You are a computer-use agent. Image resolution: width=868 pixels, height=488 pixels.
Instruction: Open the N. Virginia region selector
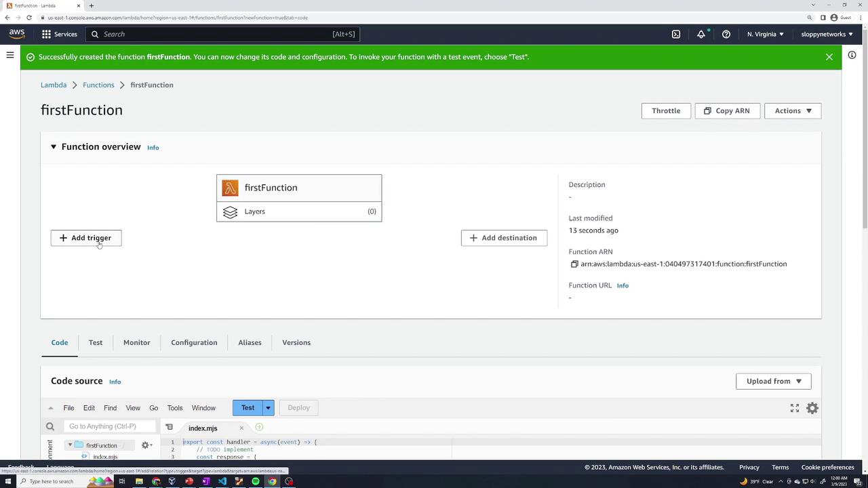(765, 34)
